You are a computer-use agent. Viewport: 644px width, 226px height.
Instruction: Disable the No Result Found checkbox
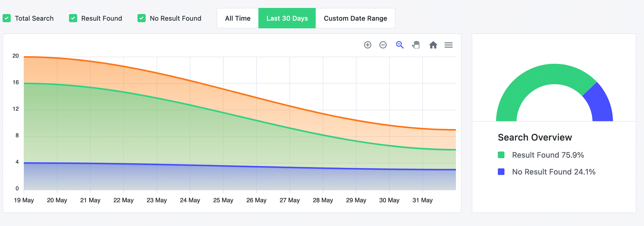(x=142, y=18)
